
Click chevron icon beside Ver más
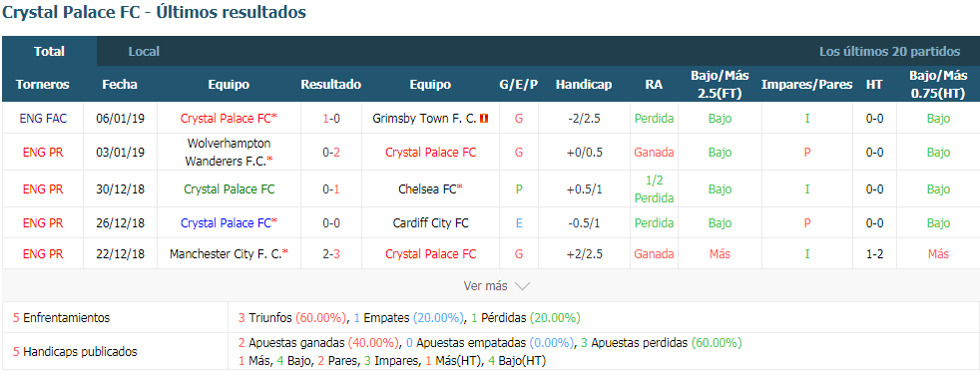[523, 286]
